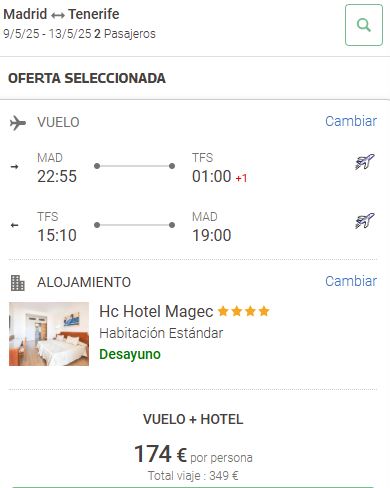Open the Hc Hotel Magec room photo
390x488 pixels.
click(x=49, y=334)
